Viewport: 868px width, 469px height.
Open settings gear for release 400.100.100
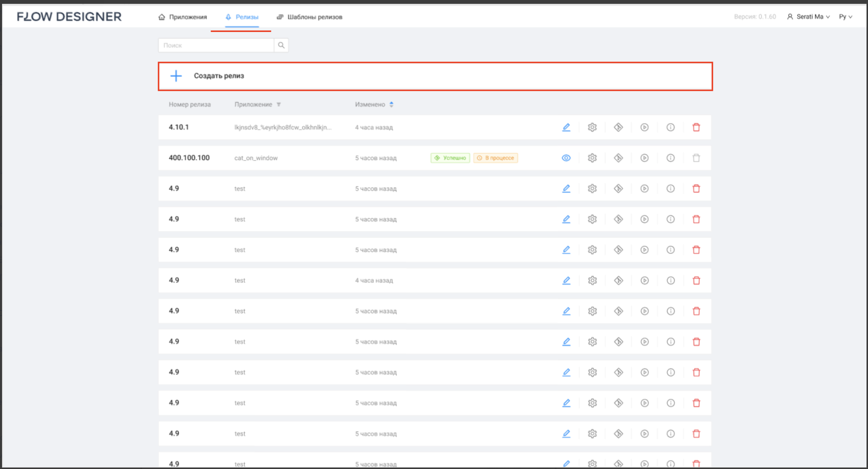(592, 158)
